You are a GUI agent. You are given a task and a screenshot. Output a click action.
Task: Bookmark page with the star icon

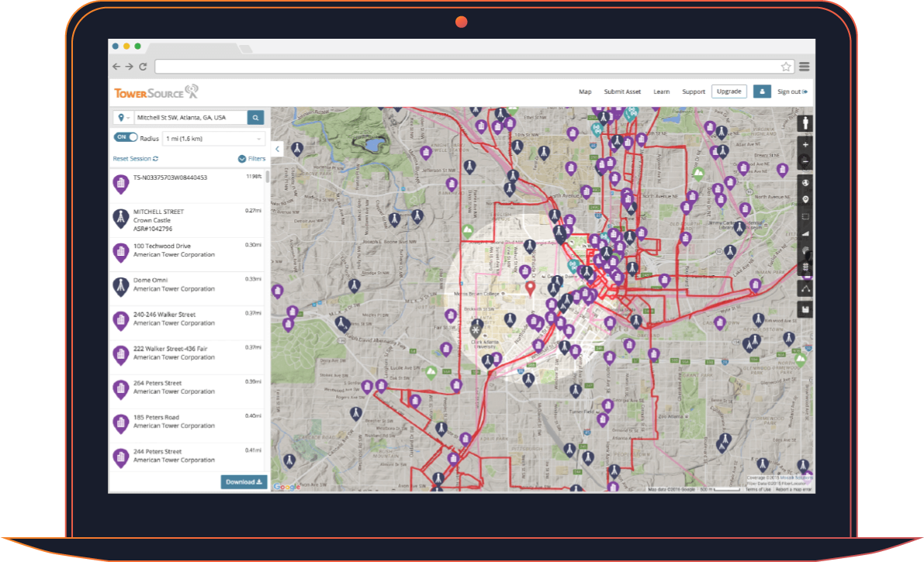click(x=786, y=67)
